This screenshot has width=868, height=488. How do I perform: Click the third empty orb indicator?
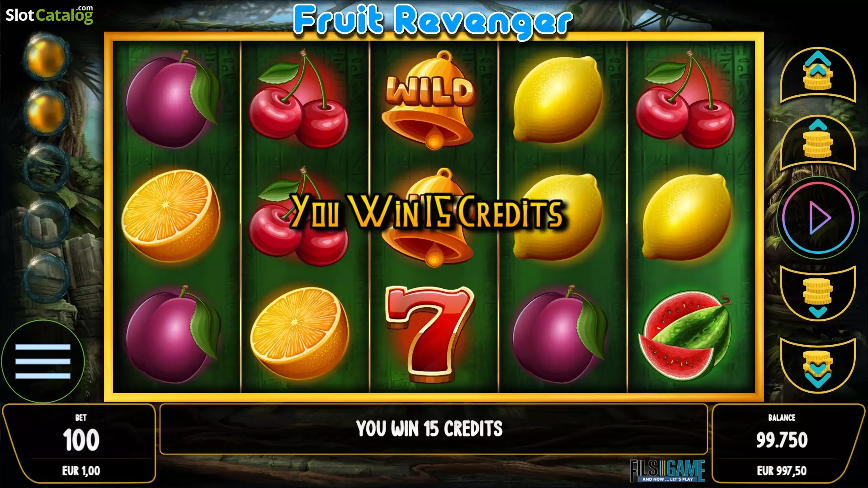[46, 167]
